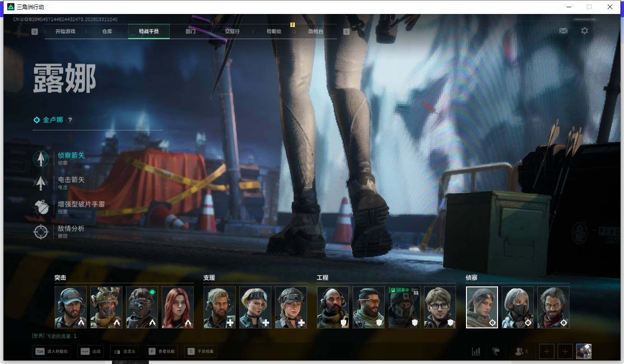Click the 进入特勤处 button
The width and height of the screenshot is (624, 364).
[x=51, y=351]
